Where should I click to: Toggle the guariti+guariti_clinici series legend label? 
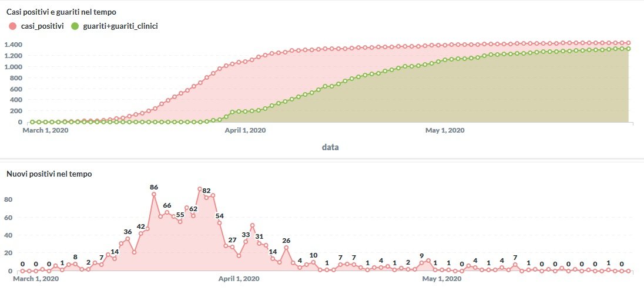click(x=122, y=26)
